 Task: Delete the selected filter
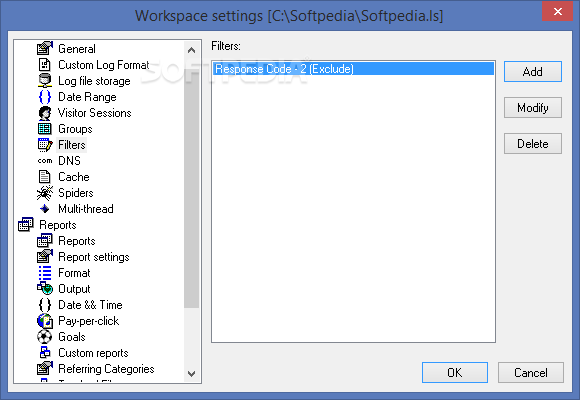[x=533, y=144]
